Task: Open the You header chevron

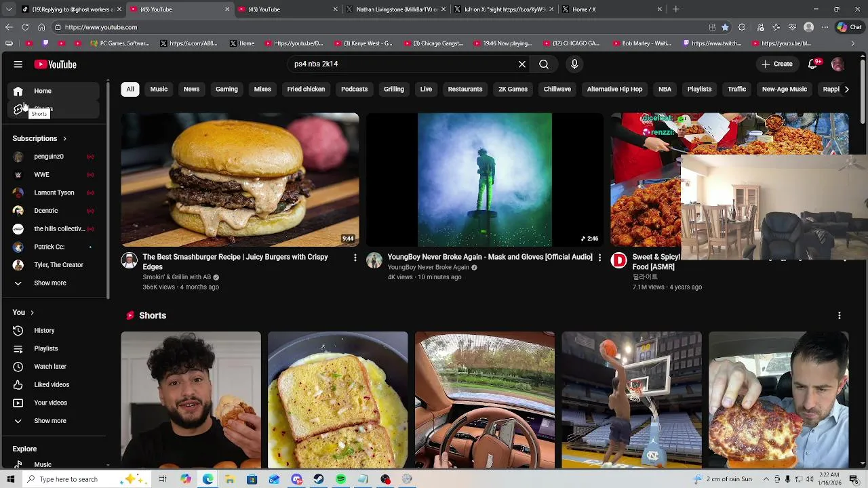Action: 32,312
